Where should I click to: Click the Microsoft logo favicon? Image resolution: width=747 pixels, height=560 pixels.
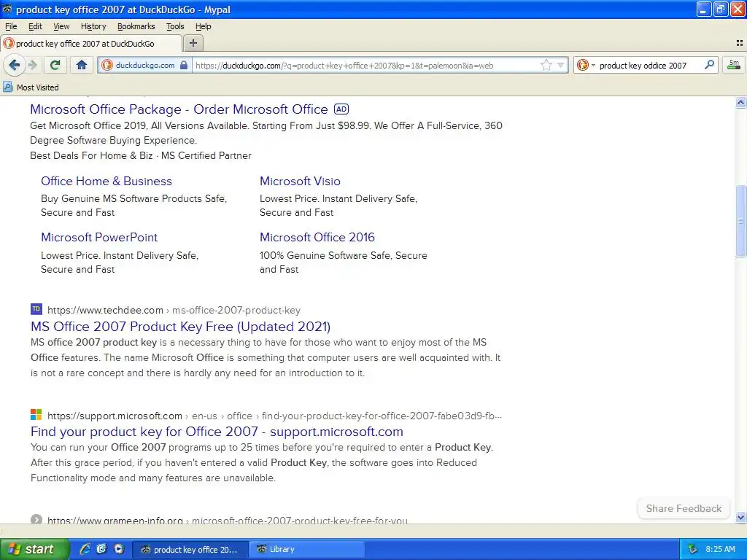(36, 415)
